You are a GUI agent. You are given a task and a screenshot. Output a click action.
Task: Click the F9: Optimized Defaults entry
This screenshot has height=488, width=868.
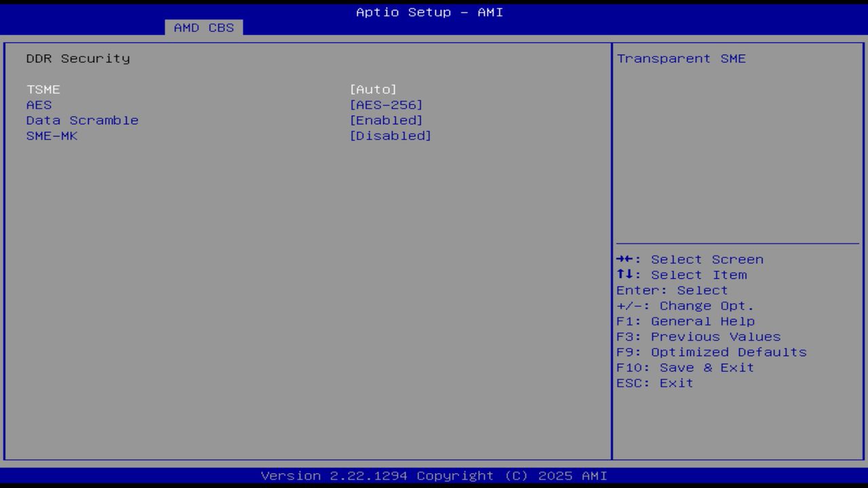(x=711, y=352)
